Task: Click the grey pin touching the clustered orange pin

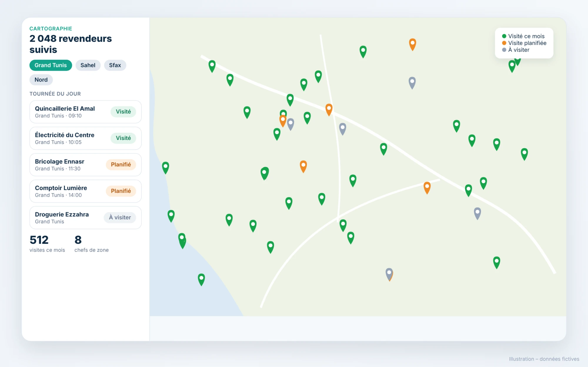Action: [291, 124]
